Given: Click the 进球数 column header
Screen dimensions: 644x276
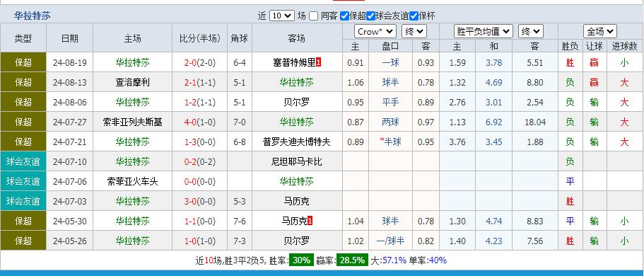Looking at the screenshot, I should point(624,47).
